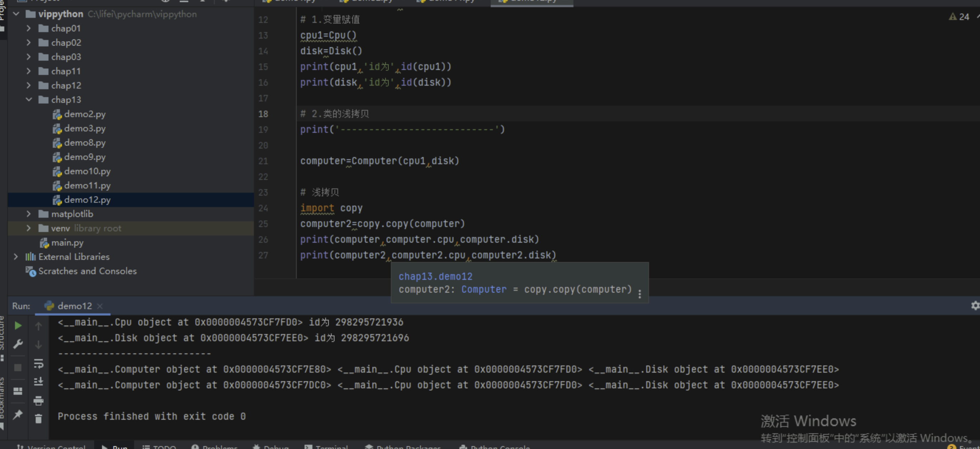Collapse the chap13 folder

(29, 100)
